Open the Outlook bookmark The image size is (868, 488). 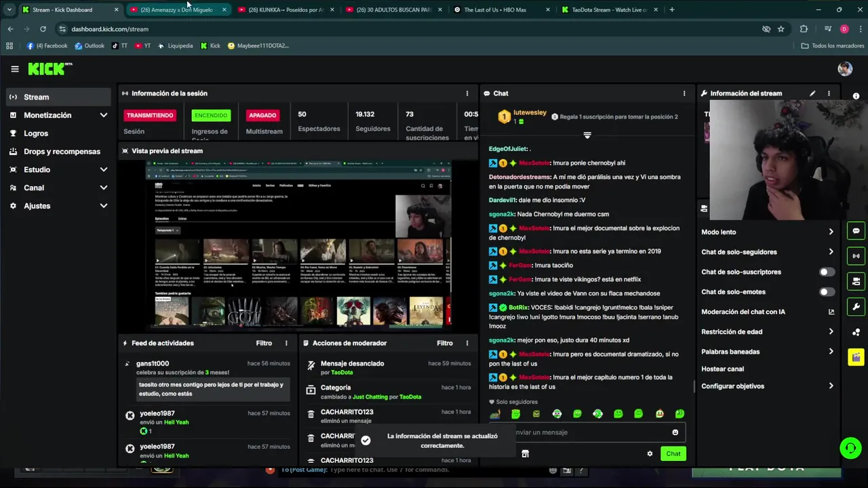coord(90,46)
